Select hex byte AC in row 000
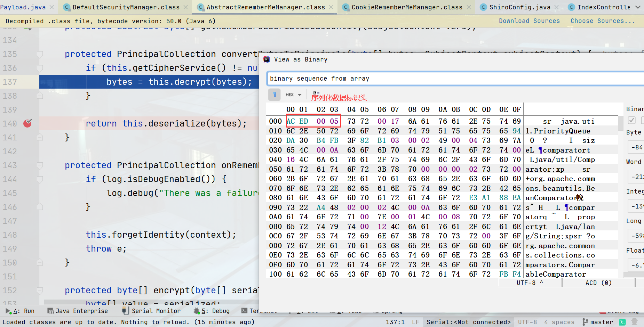 point(291,121)
